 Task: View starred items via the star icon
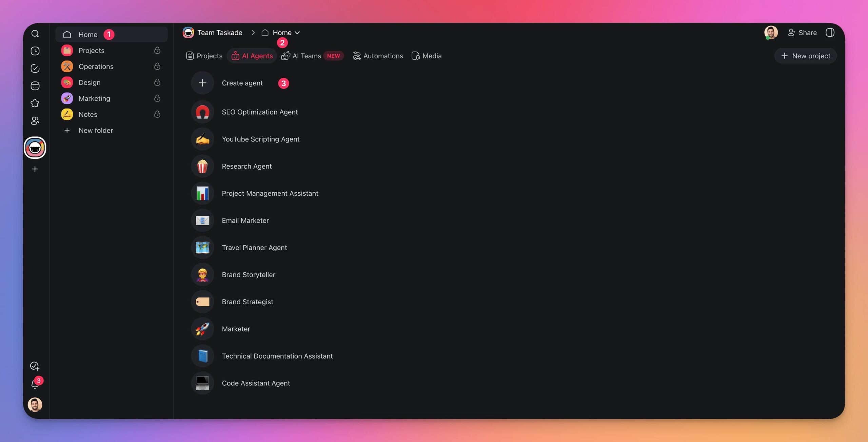[35, 103]
